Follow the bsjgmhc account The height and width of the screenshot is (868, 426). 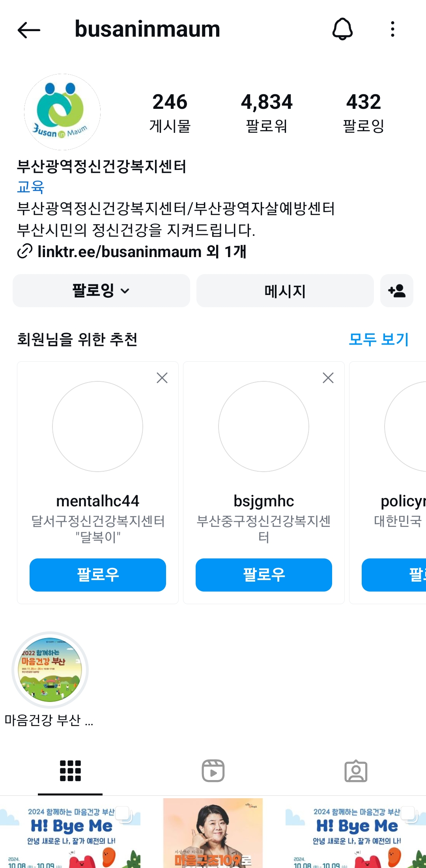coord(264,575)
